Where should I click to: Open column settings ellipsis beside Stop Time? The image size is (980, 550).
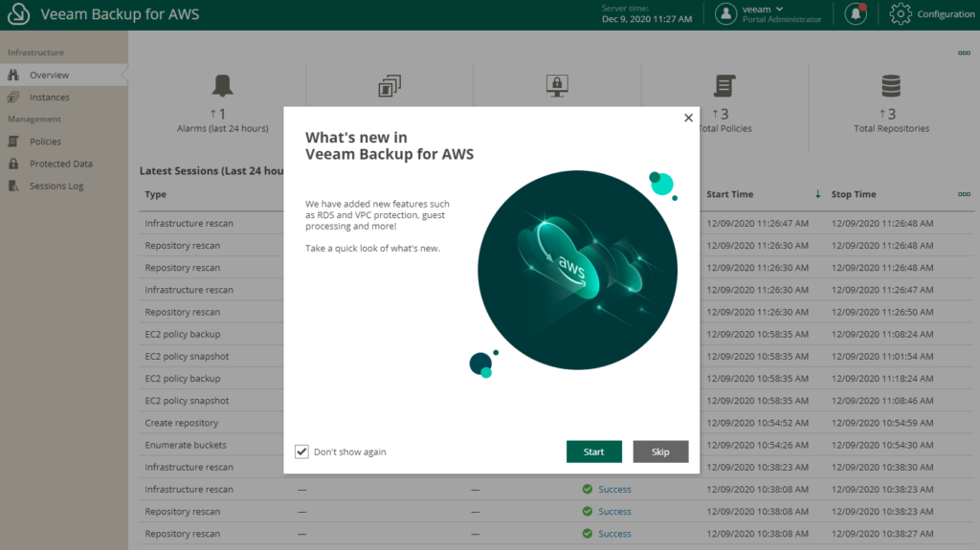[964, 194]
